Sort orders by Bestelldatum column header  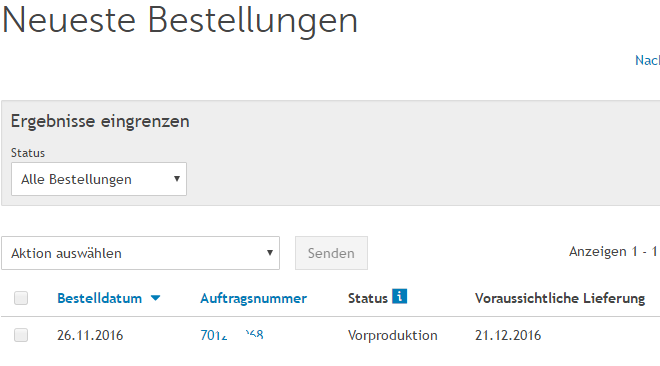click(x=99, y=298)
